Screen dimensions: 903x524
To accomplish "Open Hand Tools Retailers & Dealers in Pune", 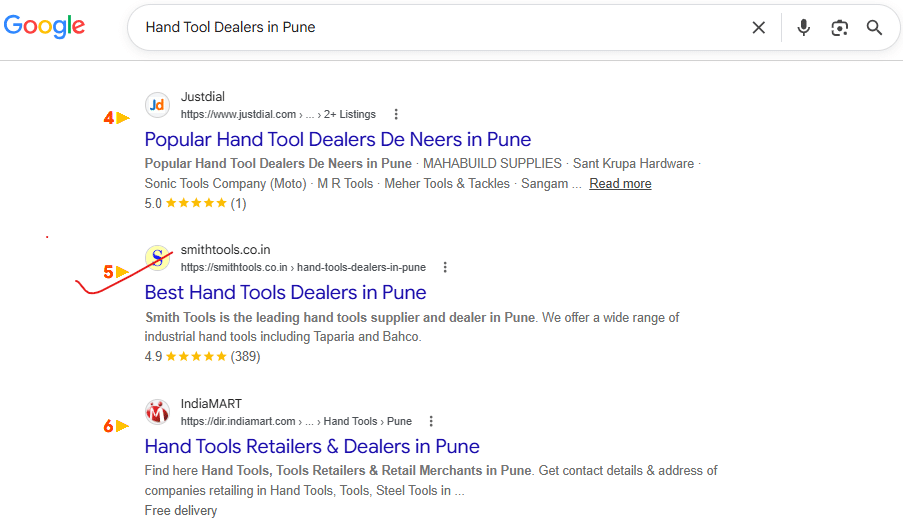I will point(312,446).
